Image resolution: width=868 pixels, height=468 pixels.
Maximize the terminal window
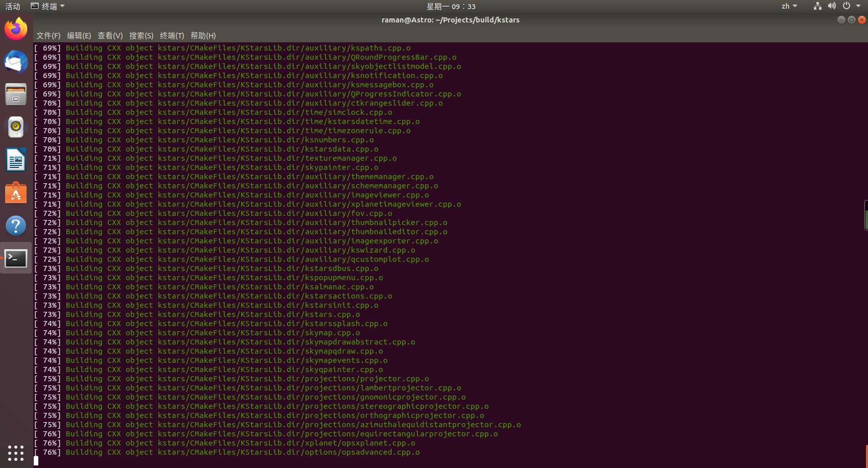point(852,20)
